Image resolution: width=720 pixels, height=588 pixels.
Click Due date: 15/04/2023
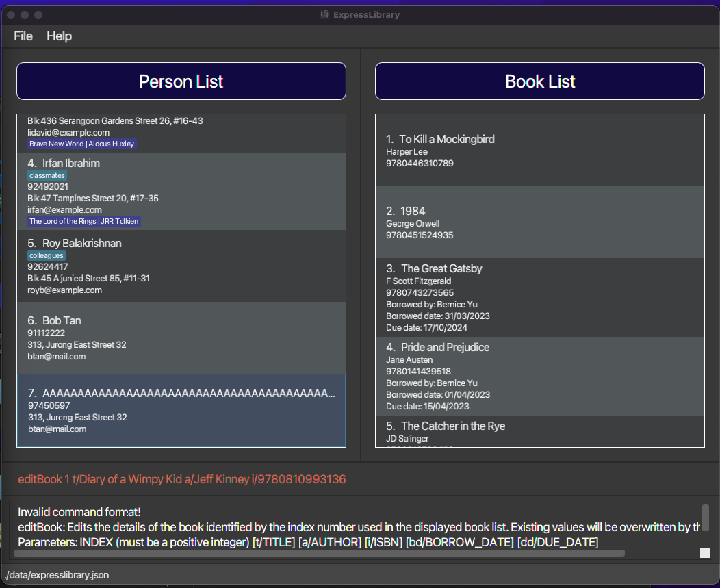click(428, 406)
